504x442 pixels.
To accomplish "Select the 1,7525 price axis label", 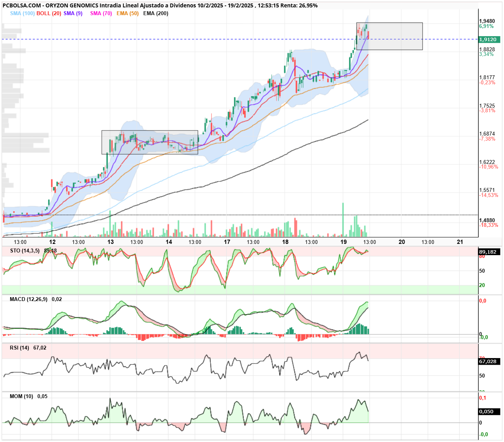I will [x=487, y=106].
